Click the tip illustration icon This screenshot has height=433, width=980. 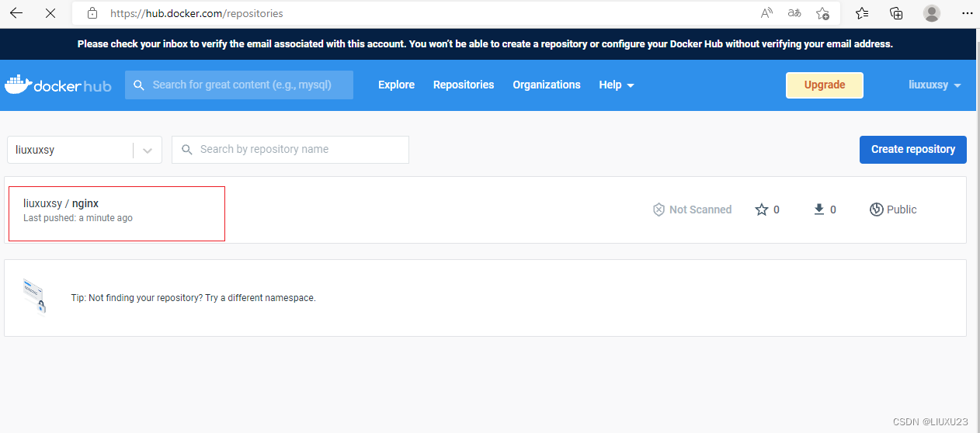[x=34, y=296]
